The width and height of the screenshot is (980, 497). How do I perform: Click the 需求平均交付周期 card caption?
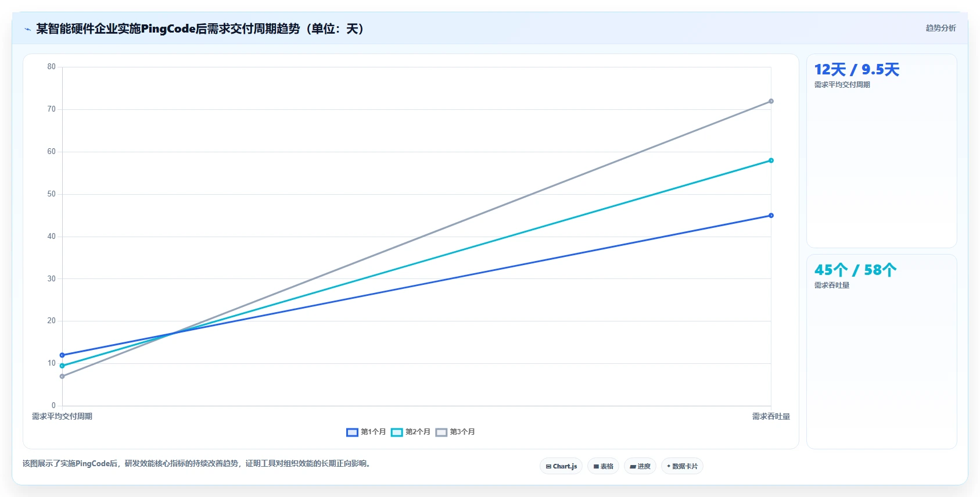tap(842, 84)
